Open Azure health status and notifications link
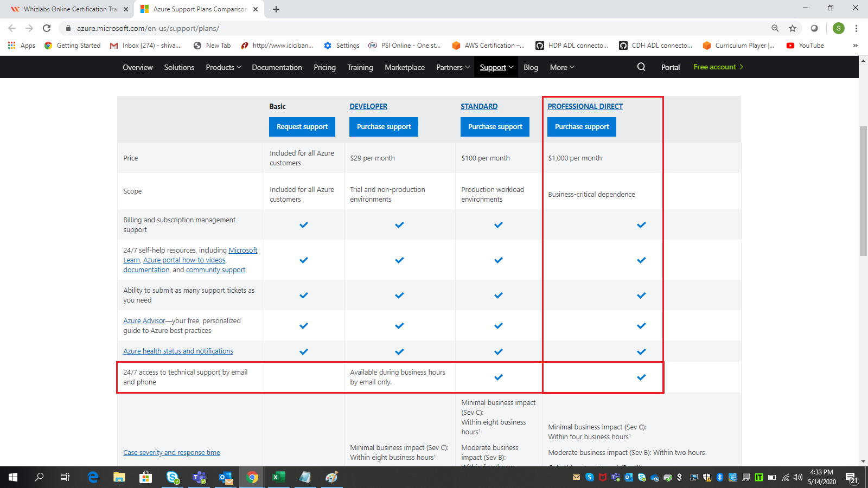 [178, 351]
